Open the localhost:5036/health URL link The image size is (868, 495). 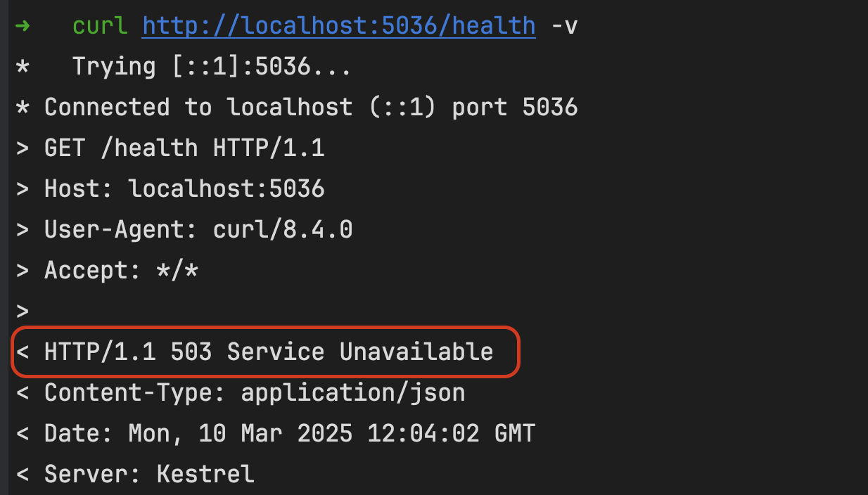(338, 26)
